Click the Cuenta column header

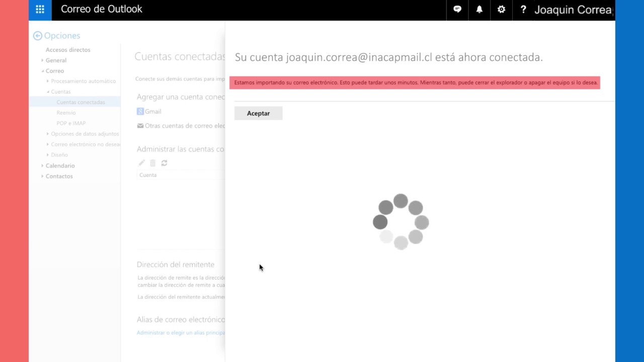point(148,175)
